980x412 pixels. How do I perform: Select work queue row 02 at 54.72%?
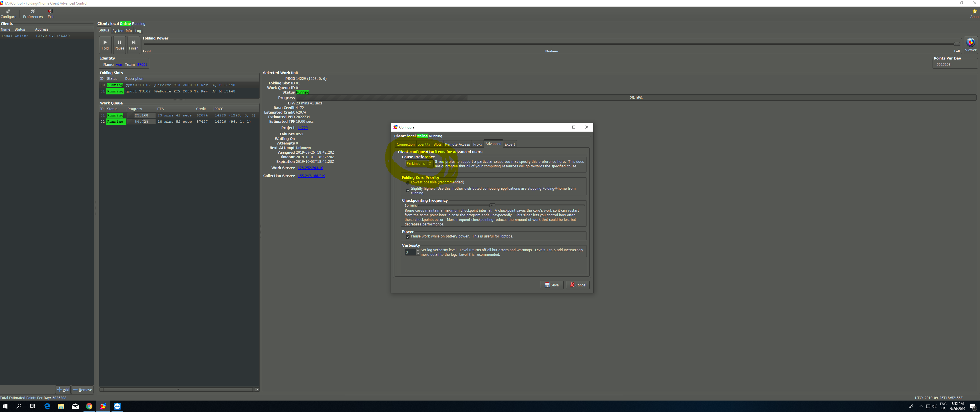point(179,122)
